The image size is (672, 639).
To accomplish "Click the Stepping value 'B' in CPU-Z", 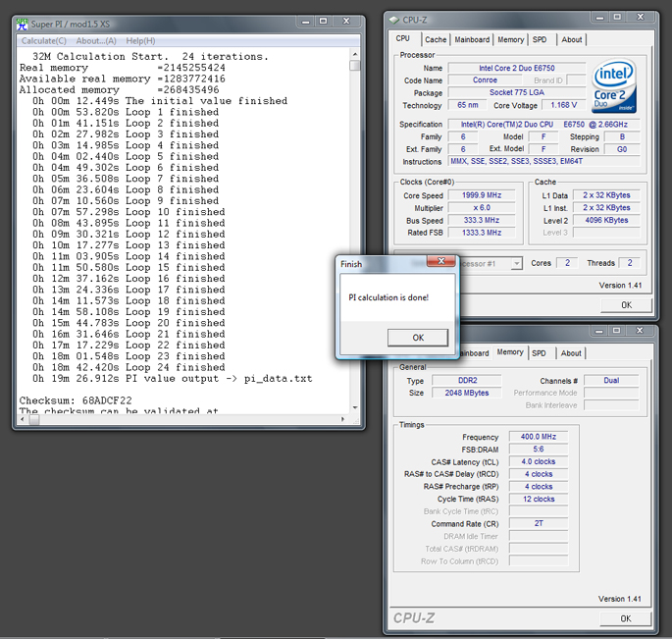I will pos(622,136).
